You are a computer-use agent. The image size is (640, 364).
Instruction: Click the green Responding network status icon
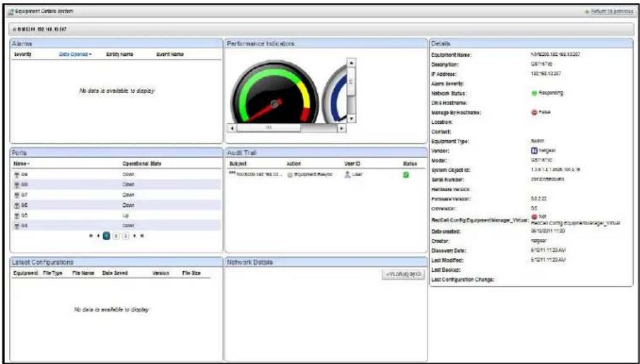pos(534,93)
